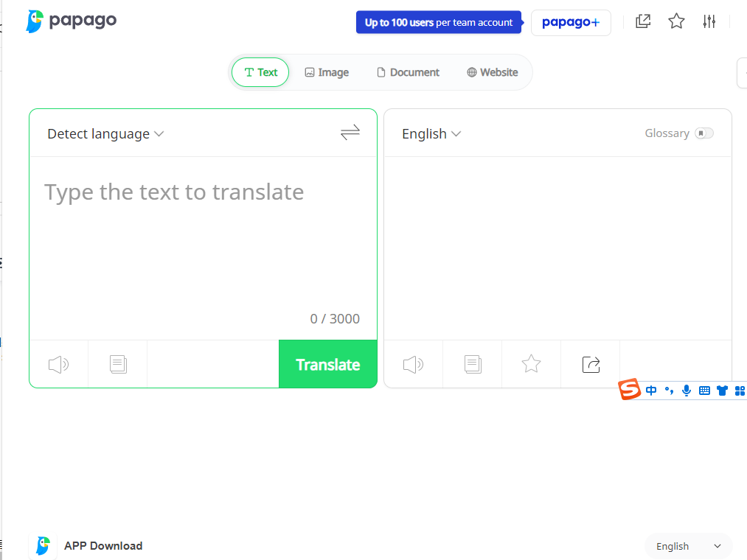The width and height of the screenshot is (747, 560).
Task: Switch to the Document tab
Action: coord(408,72)
